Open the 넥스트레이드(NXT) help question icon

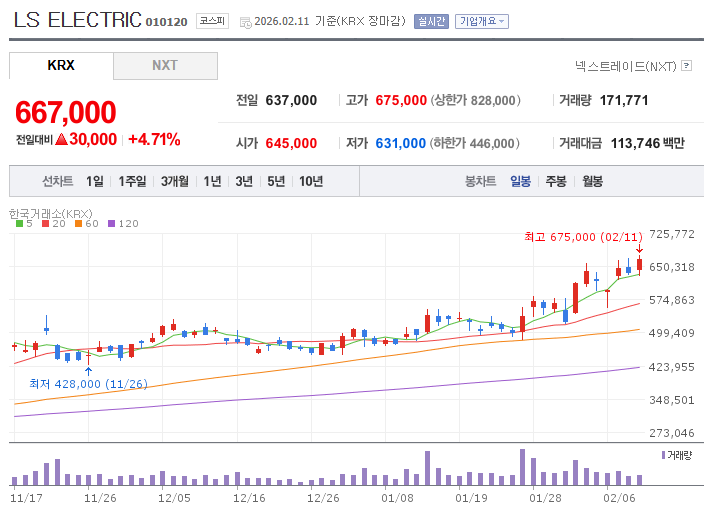point(686,66)
